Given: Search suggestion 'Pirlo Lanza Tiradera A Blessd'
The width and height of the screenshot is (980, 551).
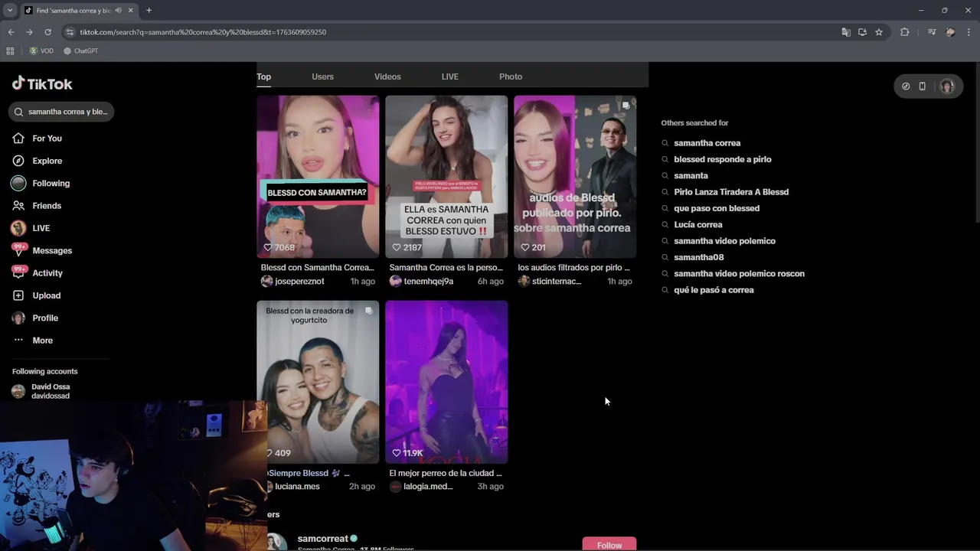Looking at the screenshot, I should coord(731,192).
